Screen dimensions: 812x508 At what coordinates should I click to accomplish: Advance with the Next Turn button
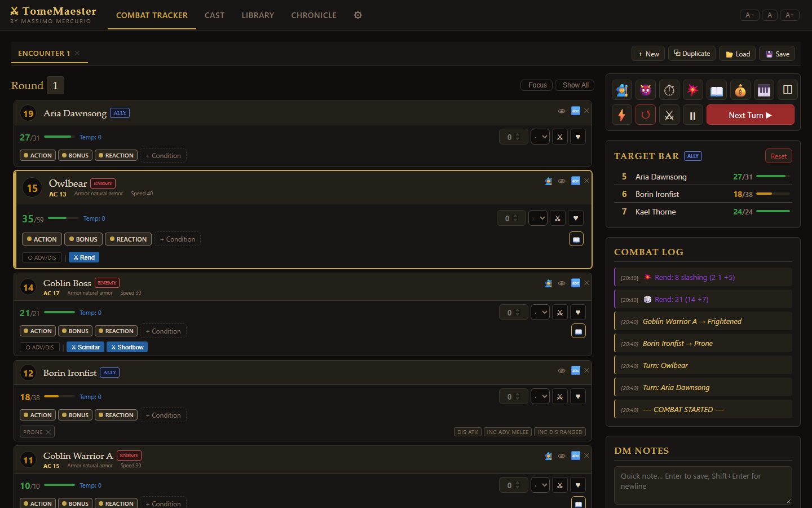pos(750,115)
